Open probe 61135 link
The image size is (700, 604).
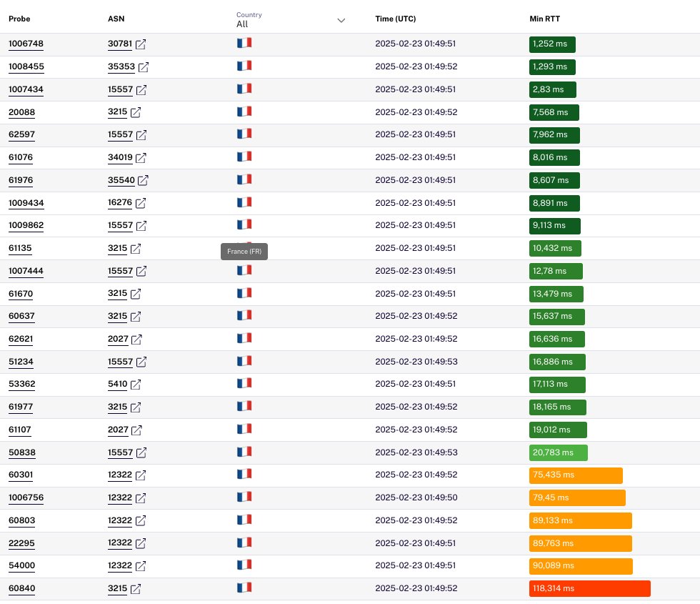pyautogui.click(x=20, y=248)
